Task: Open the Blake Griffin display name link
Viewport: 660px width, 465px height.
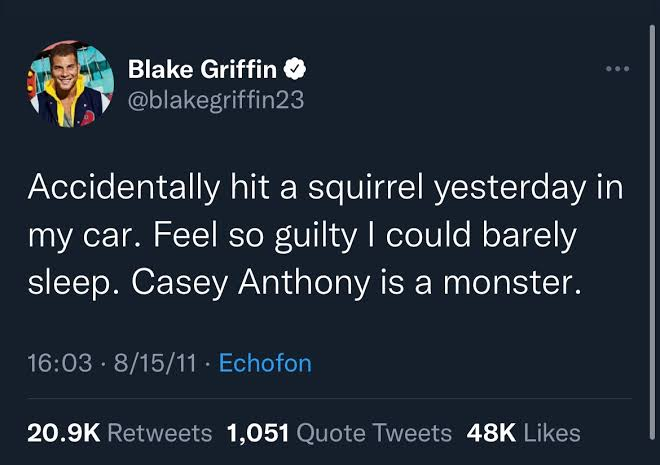Action: coord(202,69)
